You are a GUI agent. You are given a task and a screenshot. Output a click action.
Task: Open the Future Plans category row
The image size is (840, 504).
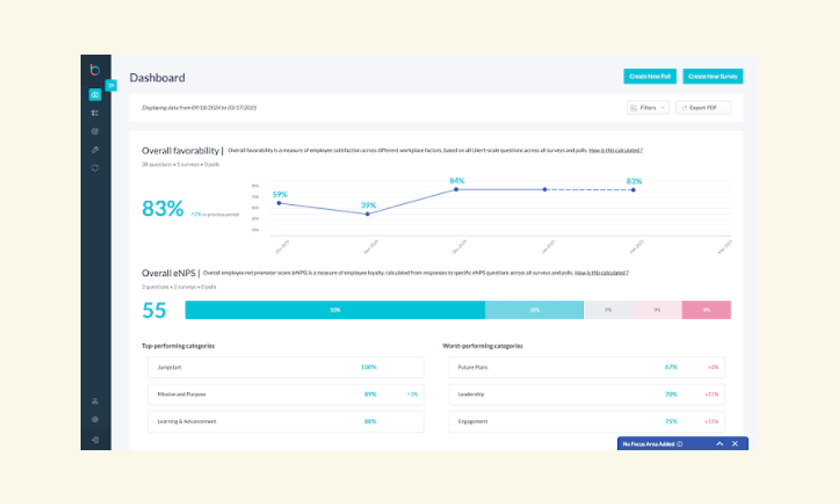tap(586, 367)
